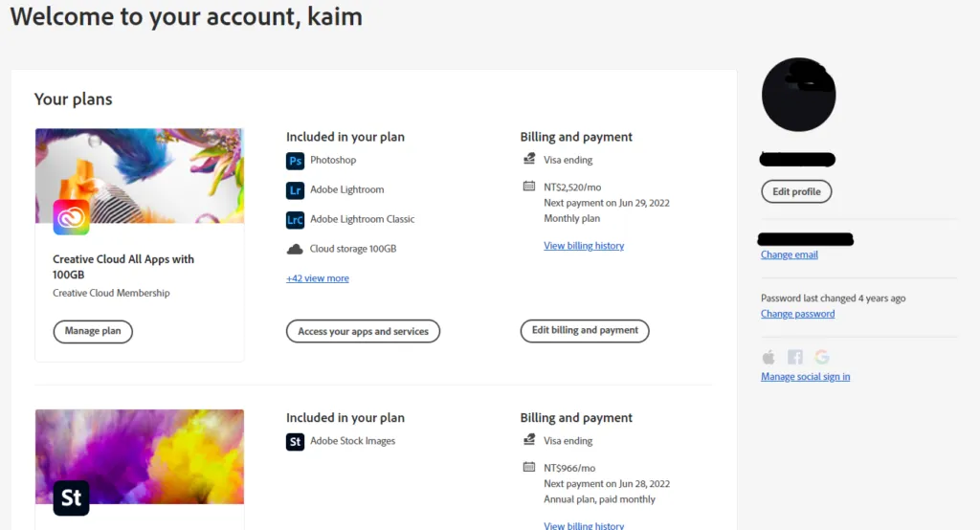Click the Google social sign-in icon

pos(822,357)
